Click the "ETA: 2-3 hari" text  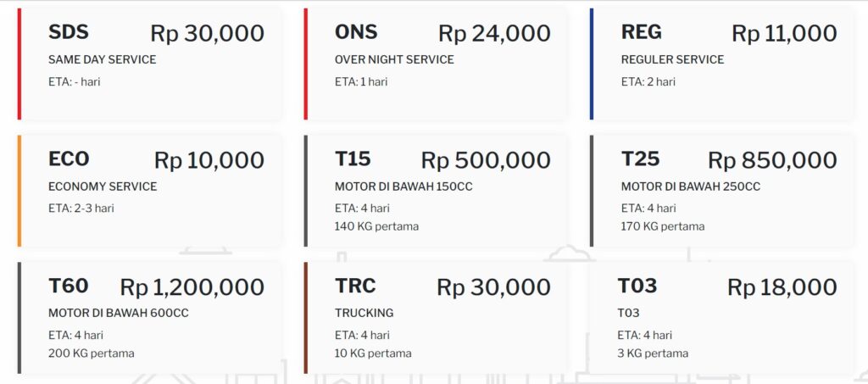tap(81, 209)
